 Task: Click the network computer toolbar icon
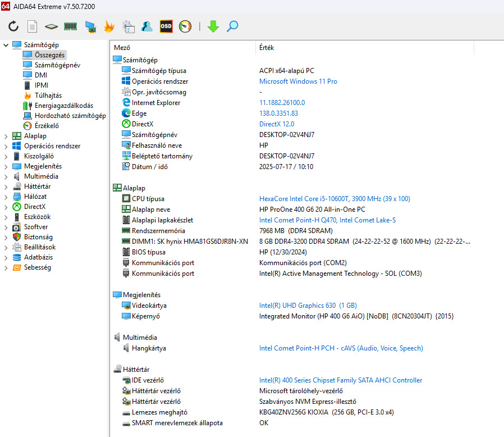click(x=90, y=26)
